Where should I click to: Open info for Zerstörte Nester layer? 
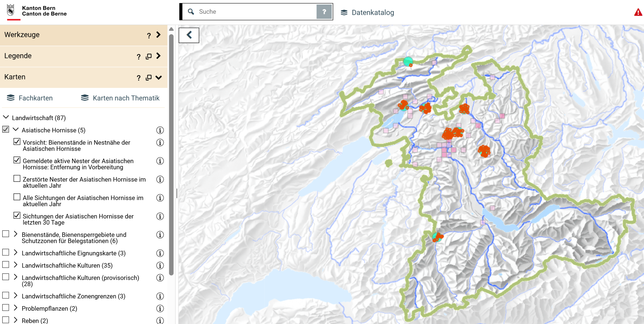tap(160, 179)
